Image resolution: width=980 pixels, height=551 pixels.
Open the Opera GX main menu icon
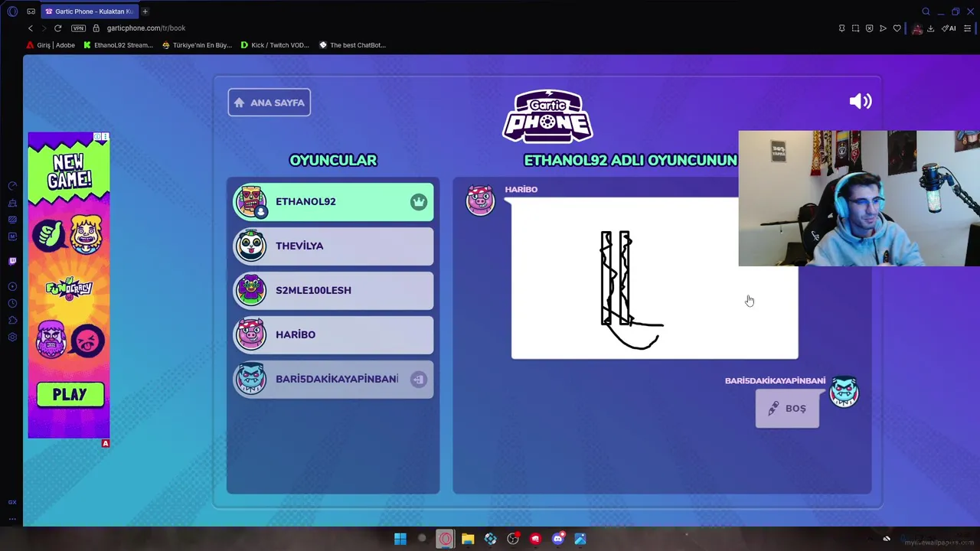click(12, 11)
